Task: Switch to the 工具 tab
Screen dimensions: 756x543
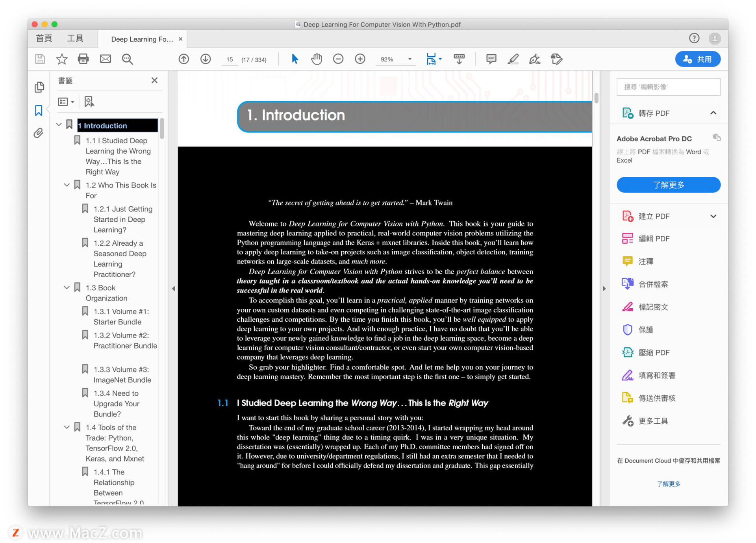Action: pos(75,38)
